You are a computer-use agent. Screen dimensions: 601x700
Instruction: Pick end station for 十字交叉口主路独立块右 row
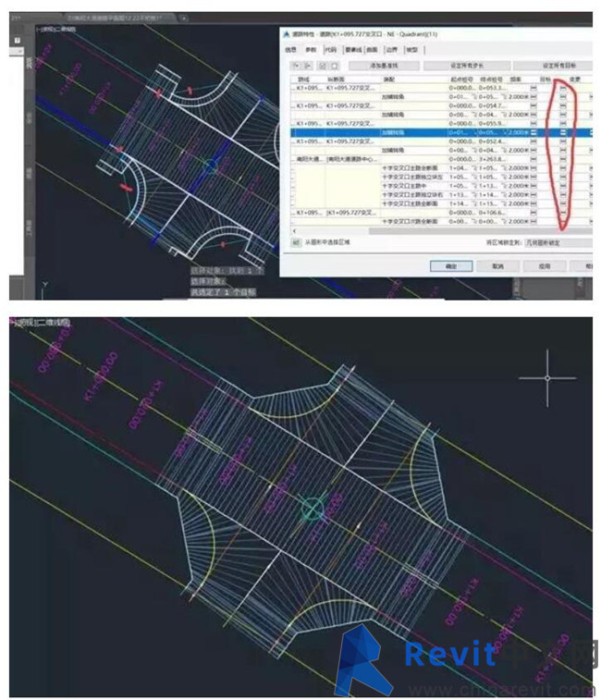point(504,194)
